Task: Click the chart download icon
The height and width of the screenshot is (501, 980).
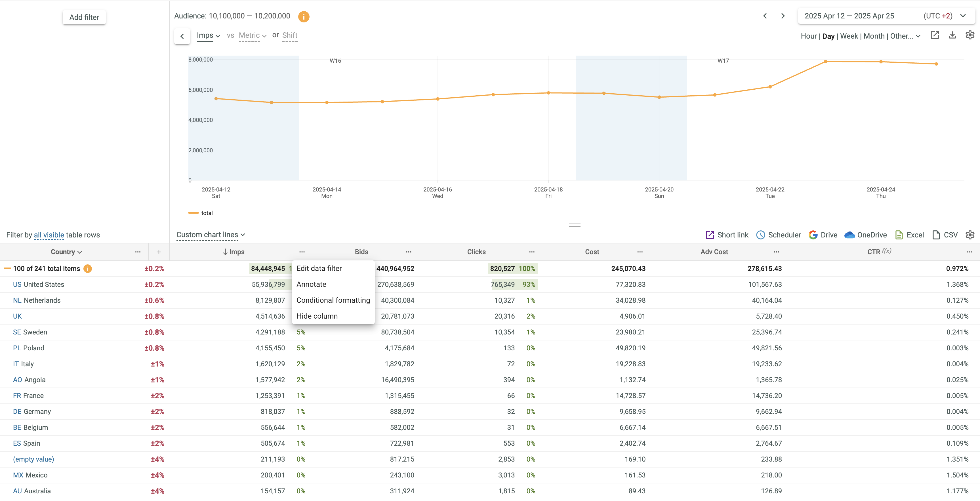Action: click(x=952, y=35)
